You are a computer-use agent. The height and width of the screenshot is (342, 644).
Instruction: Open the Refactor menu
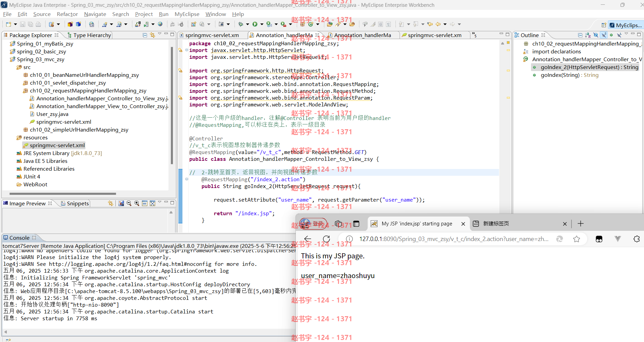tap(67, 14)
